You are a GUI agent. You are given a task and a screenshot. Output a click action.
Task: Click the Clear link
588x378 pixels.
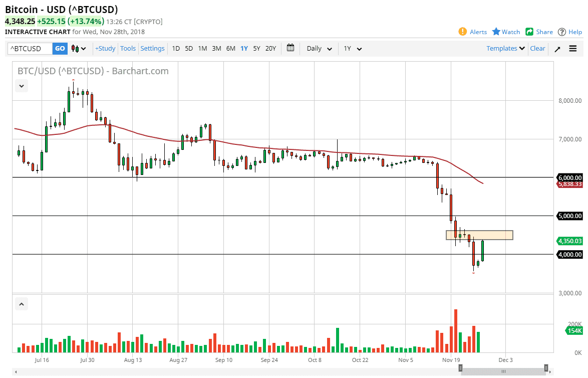(x=537, y=48)
